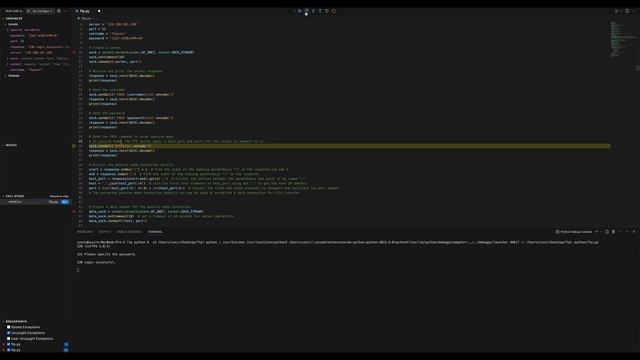Click the debug toolbar drag handle
The image size is (640, 360).
[x=294, y=11]
